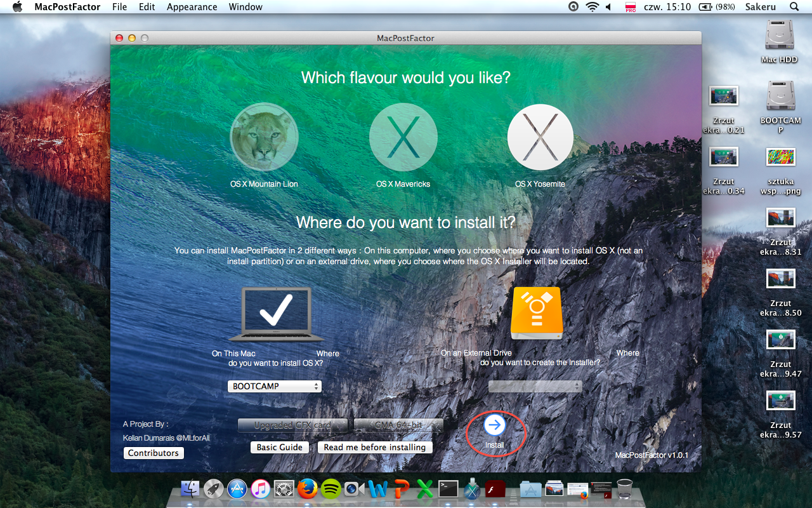
Task: Click Kelian Dumarais @MLforAll credit text
Action: tap(166, 438)
